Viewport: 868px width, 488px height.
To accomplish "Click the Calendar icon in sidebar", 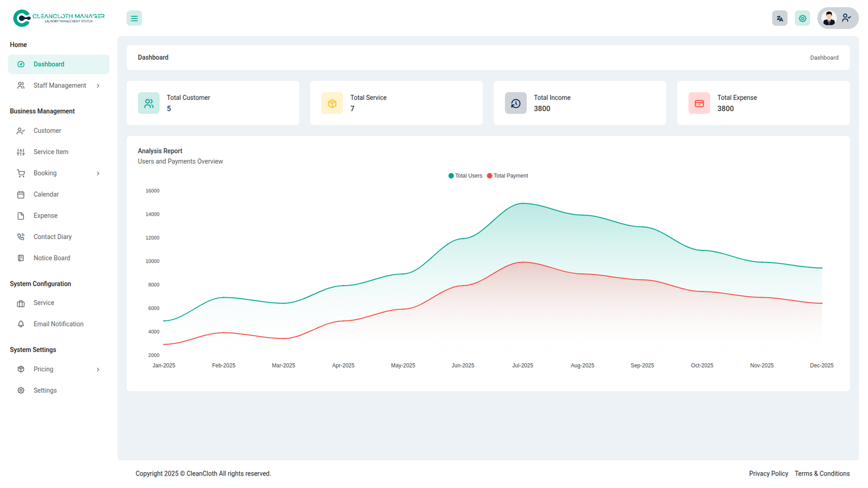I will [21, 195].
